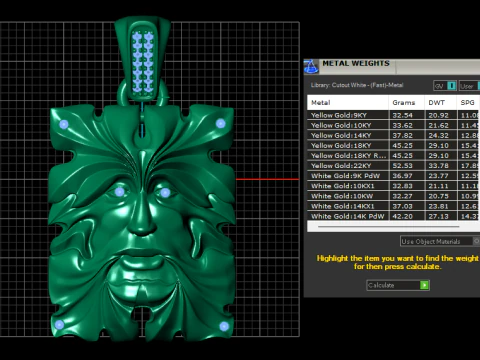Select the green face pendant model

(142, 223)
